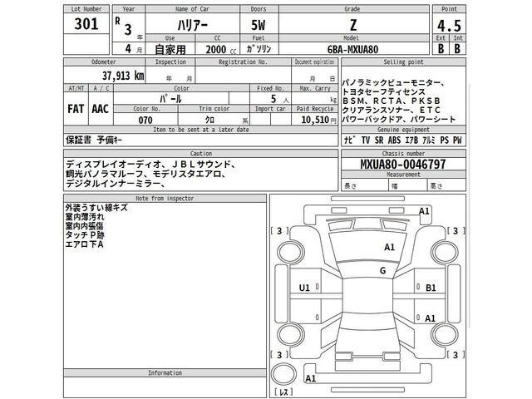Select the U1 dent mark on diagram
The height and width of the screenshot is (399, 532).
[x=303, y=288]
